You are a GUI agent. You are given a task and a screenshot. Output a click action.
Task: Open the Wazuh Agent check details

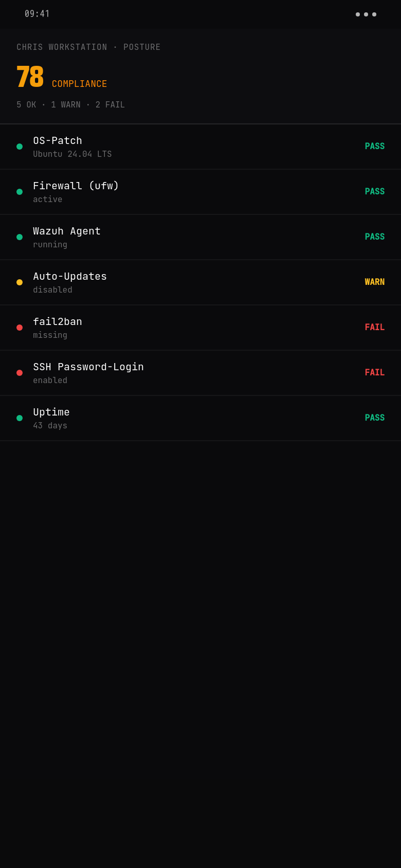click(200, 238)
